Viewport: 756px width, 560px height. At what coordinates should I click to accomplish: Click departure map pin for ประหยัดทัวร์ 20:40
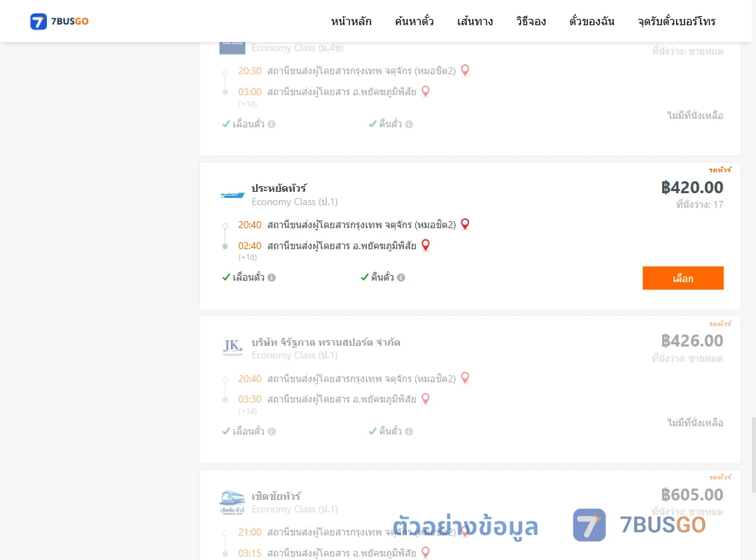tap(465, 224)
